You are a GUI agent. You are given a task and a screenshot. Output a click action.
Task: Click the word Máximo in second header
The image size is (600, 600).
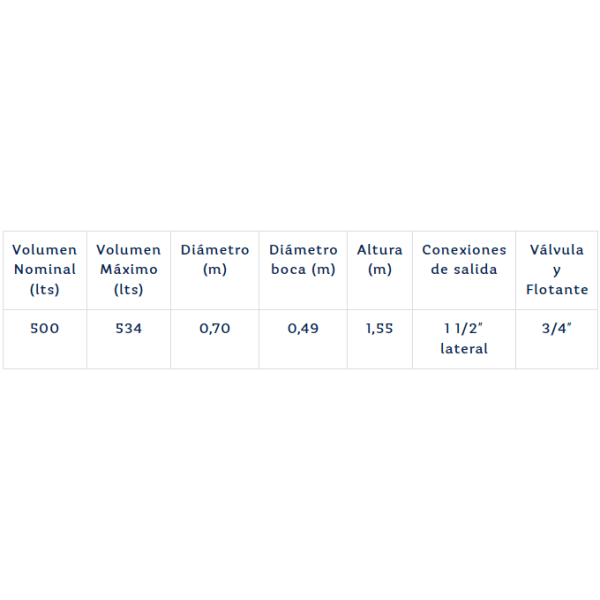[x=128, y=270]
